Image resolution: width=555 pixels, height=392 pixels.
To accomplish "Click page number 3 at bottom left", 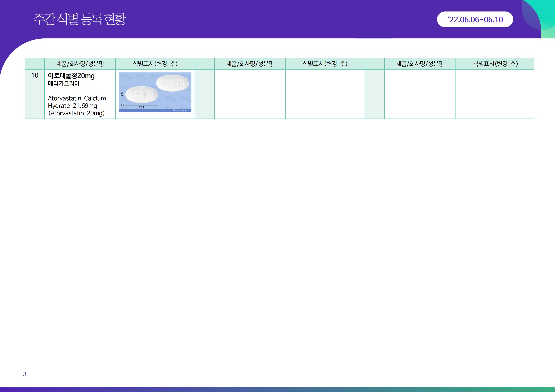I will (x=25, y=374).
